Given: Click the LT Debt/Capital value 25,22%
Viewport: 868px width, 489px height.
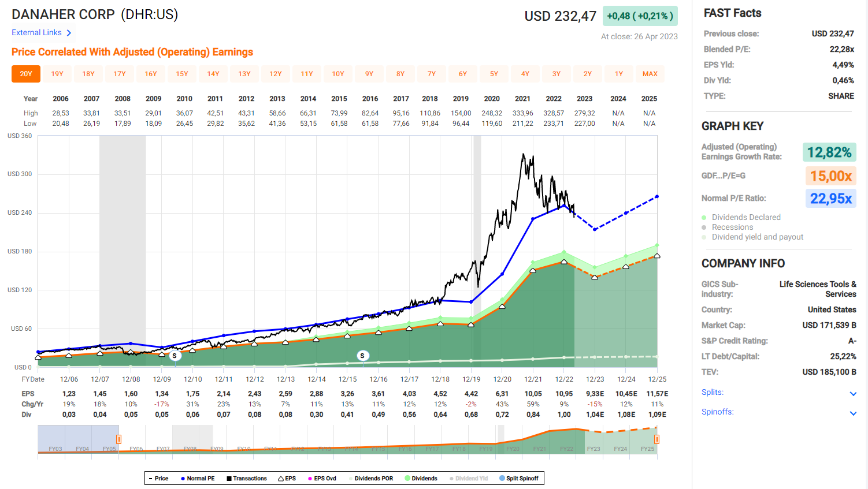Looking at the screenshot, I should pyautogui.click(x=843, y=356).
